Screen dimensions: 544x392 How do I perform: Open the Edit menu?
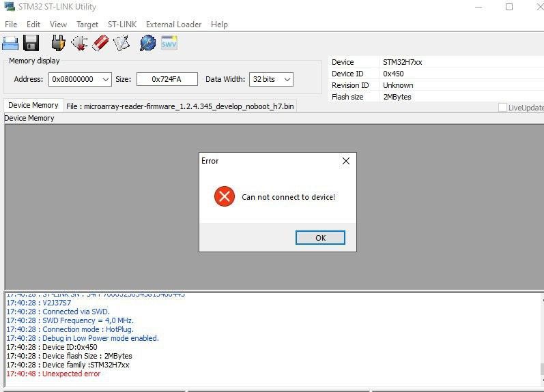click(33, 25)
